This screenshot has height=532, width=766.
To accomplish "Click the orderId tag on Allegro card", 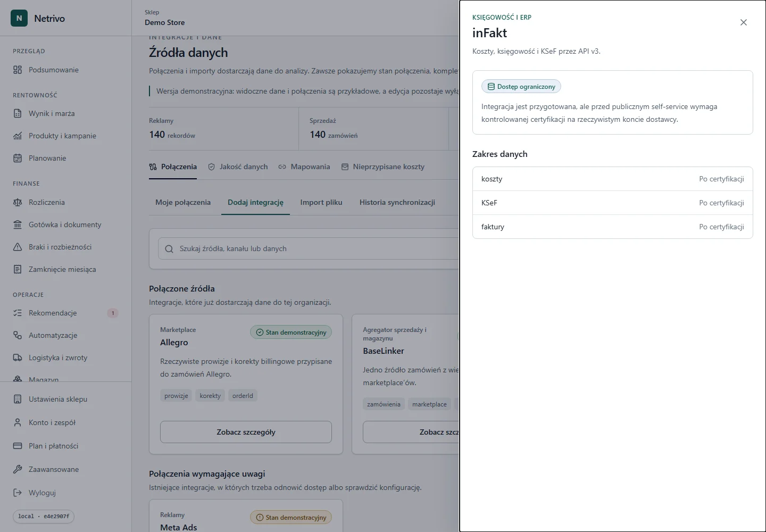I will tap(243, 396).
